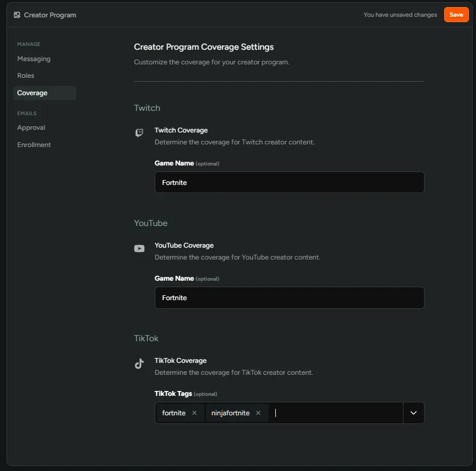Click the fortnite tag chip label
The height and width of the screenshot is (471, 476).
tap(174, 413)
